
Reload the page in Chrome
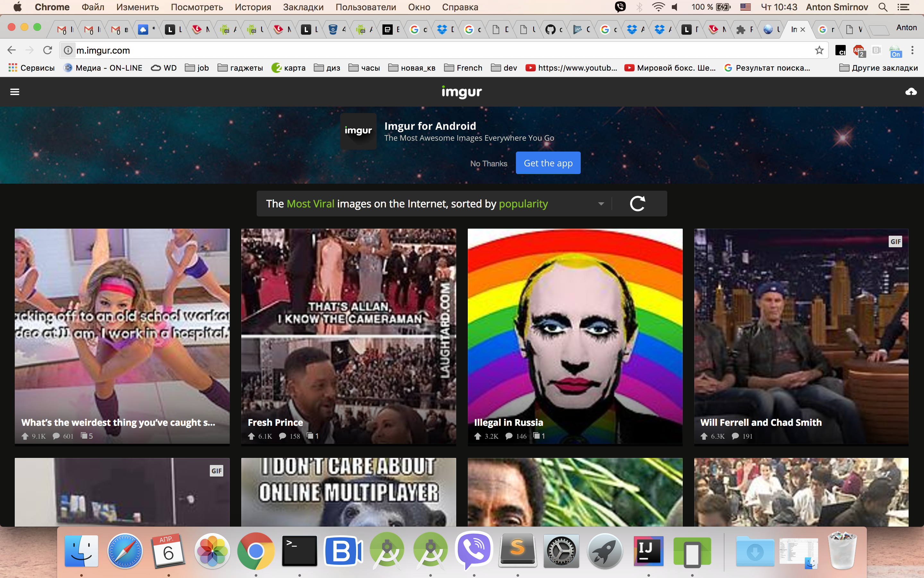click(x=47, y=50)
